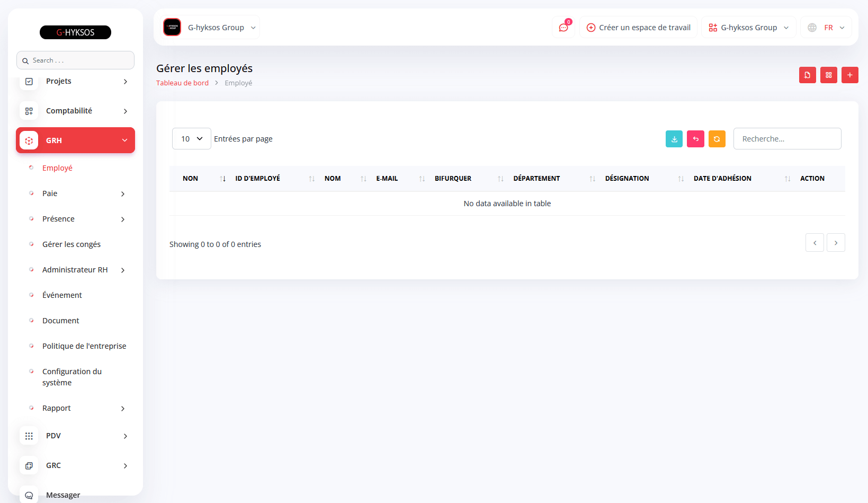Click the Comptabilité module icon

pyautogui.click(x=29, y=111)
